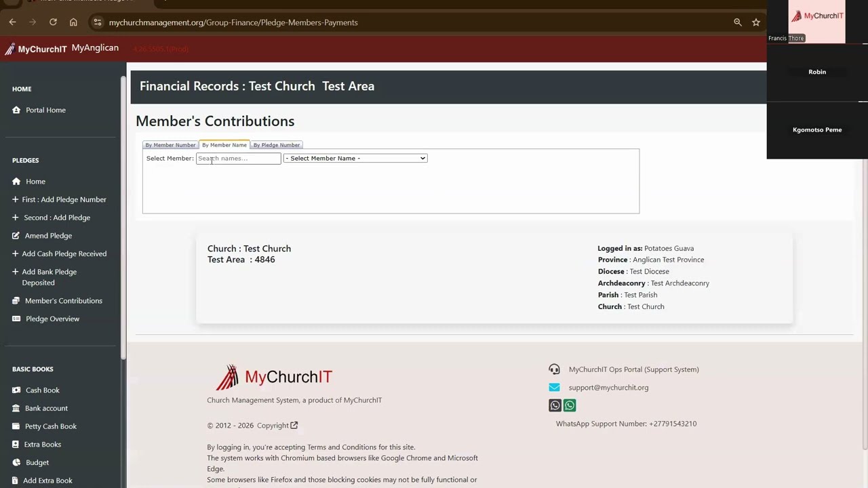Click the MyChurchIT logo in header

pos(35,49)
